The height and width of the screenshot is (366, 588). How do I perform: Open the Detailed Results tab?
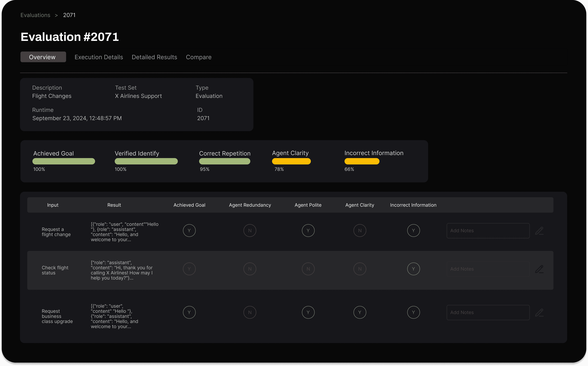click(154, 57)
